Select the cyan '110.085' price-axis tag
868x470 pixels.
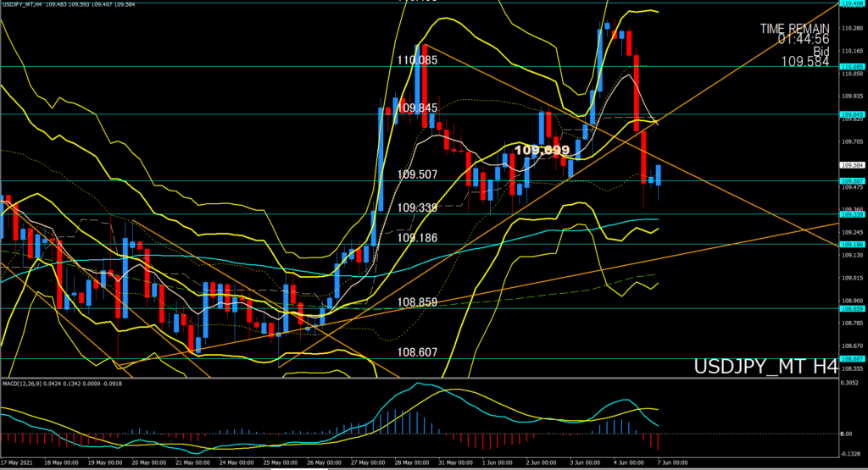pyautogui.click(x=853, y=67)
